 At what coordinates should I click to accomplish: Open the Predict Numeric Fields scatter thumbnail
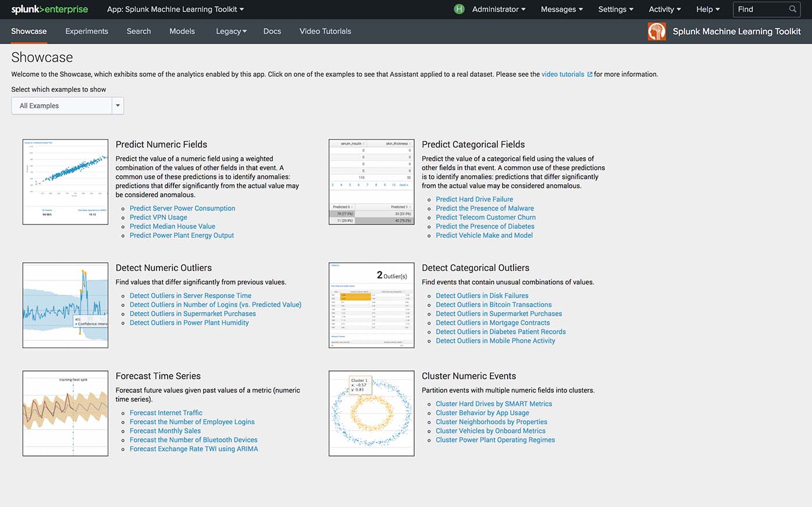pos(65,182)
